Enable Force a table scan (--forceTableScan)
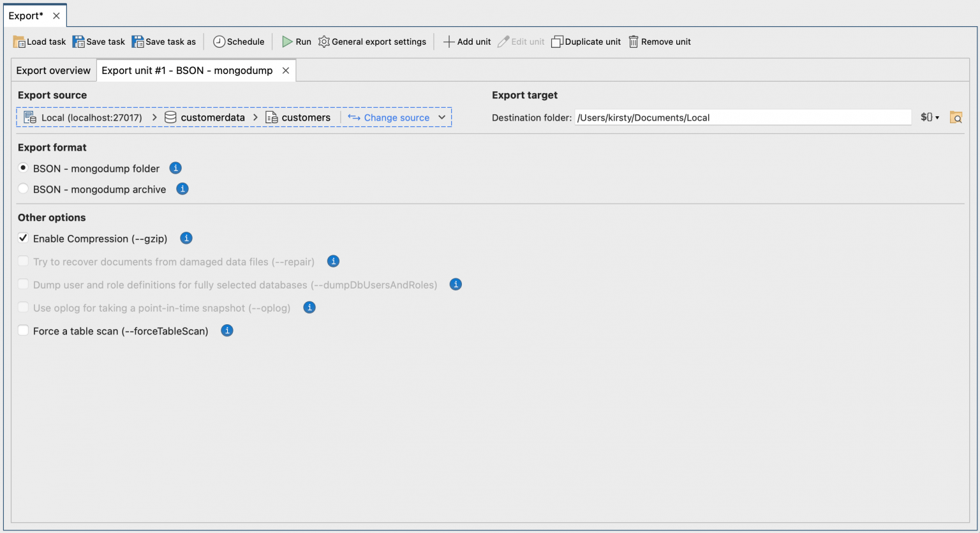Image resolution: width=980 pixels, height=533 pixels. click(x=23, y=331)
